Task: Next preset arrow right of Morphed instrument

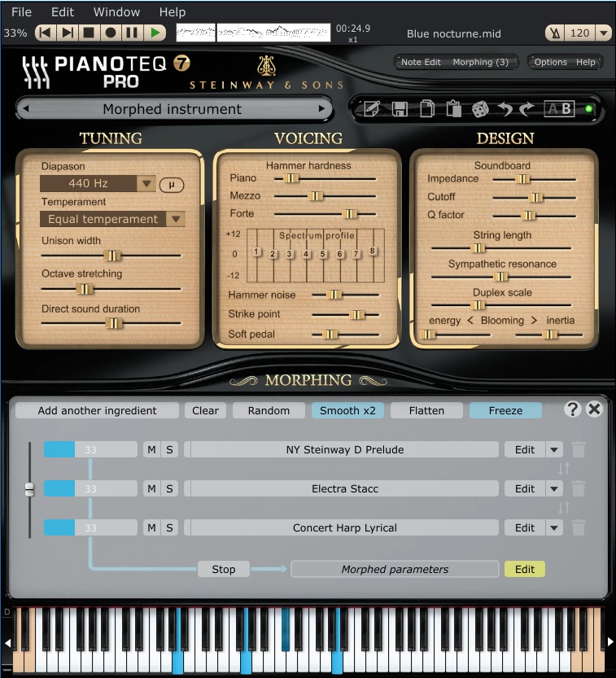Action: 321,109
